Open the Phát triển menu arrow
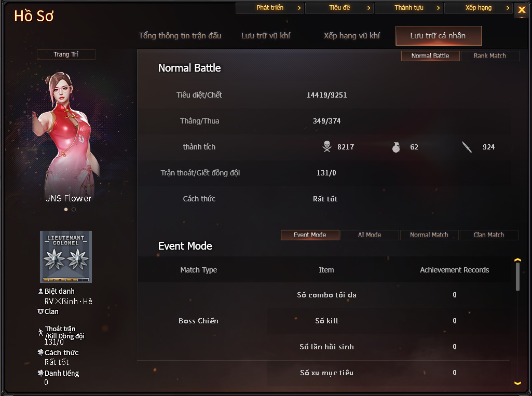The image size is (532, 396). tap(299, 8)
